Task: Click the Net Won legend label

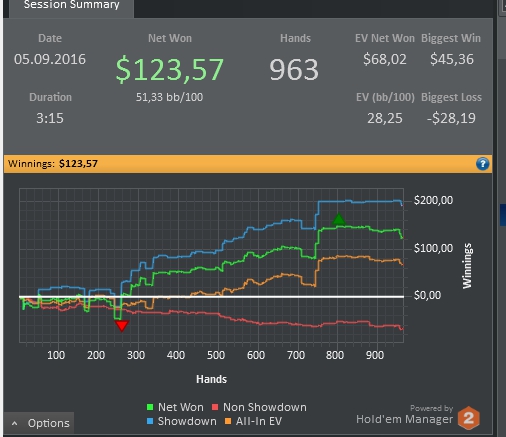Action: click(181, 407)
